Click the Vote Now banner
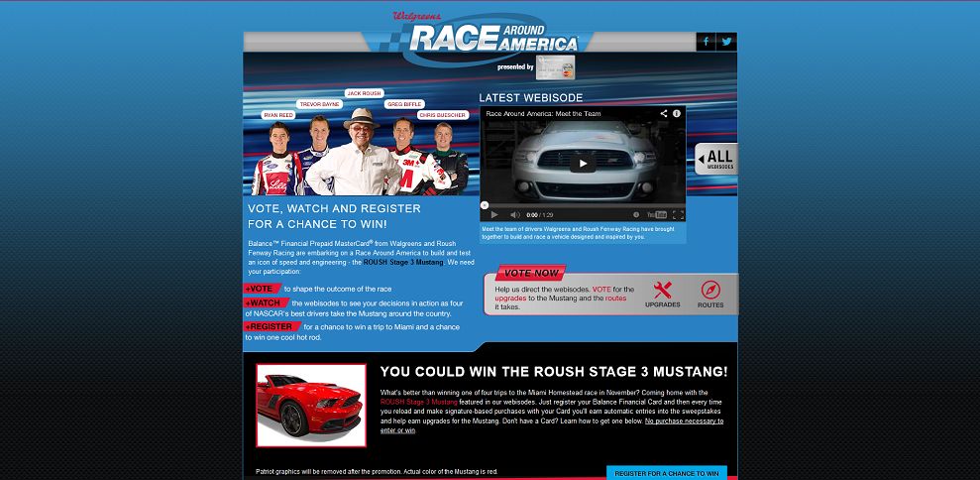 pyautogui.click(x=531, y=273)
